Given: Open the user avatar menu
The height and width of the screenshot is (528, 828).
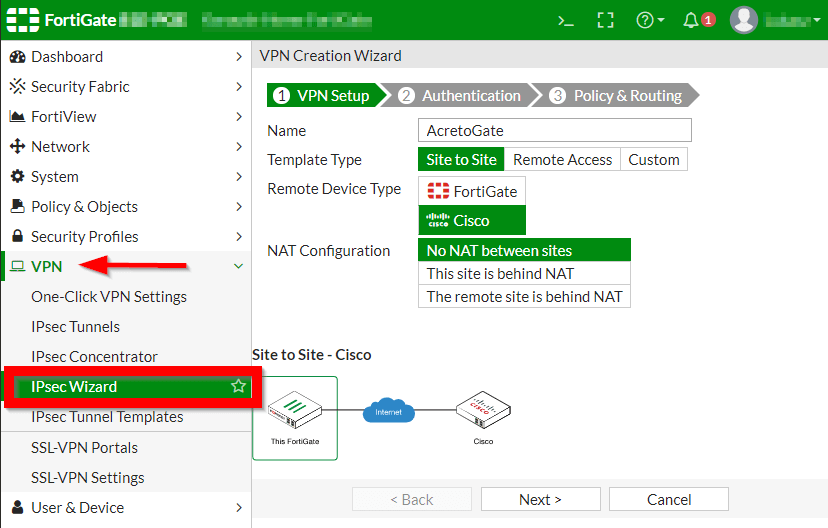Looking at the screenshot, I should click(744, 21).
